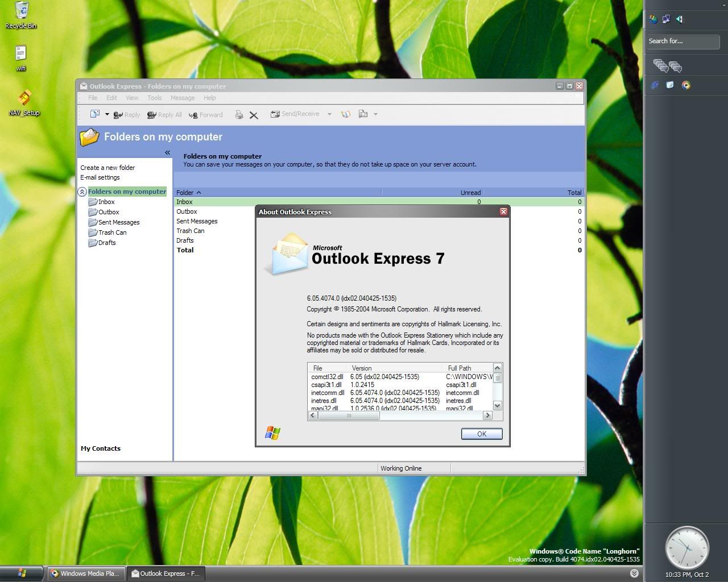Click the Total column header

coord(533,193)
